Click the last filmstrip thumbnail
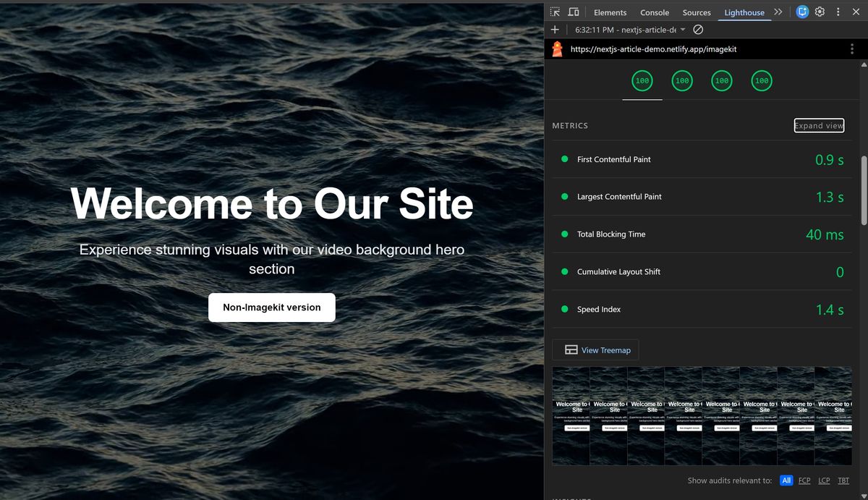The image size is (868, 500). 833,416
